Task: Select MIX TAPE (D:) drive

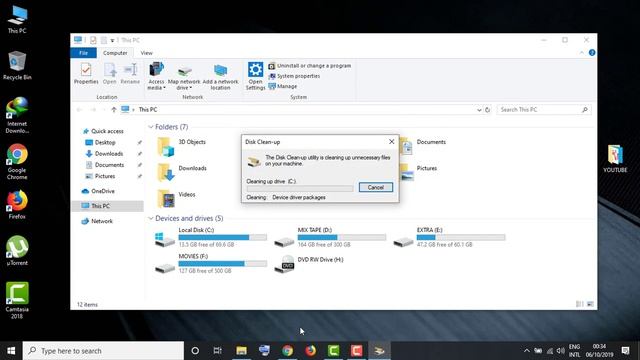Action: point(330,238)
